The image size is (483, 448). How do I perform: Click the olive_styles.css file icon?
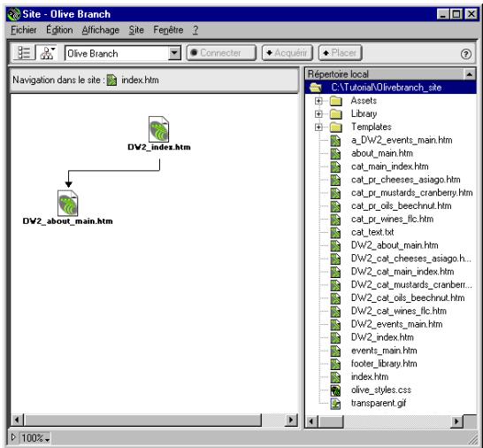click(335, 390)
